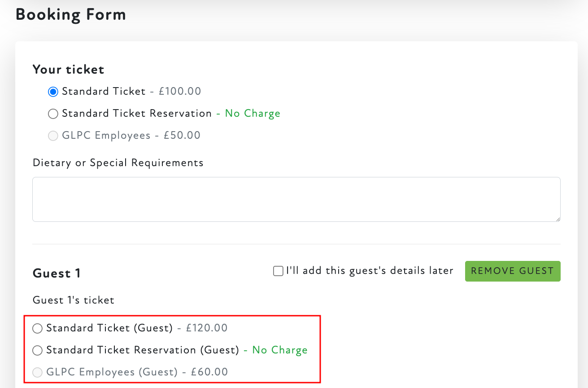Choose the Standard Ticket Reservation radio button
The height and width of the screenshot is (388, 588).
[53, 114]
